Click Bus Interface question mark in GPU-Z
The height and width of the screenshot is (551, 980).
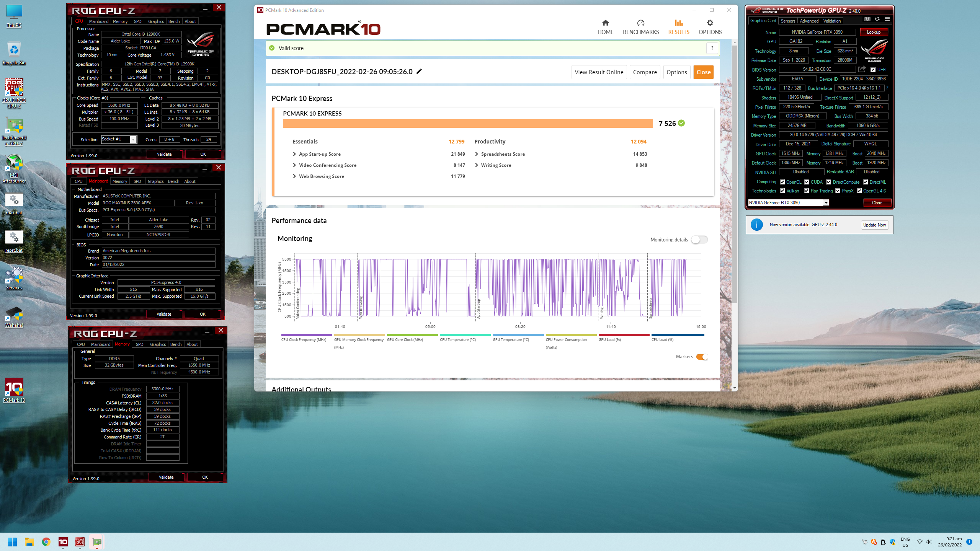pyautogui.click(x=887, y=88)
